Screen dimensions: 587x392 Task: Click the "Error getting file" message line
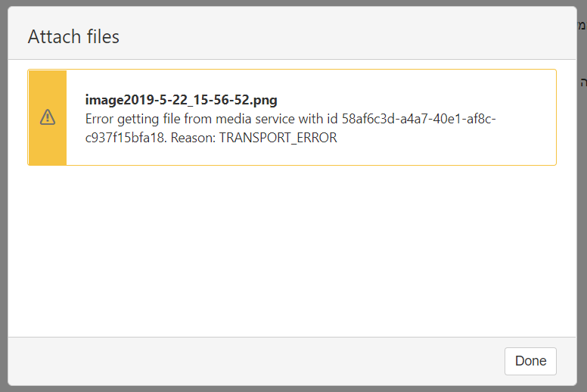290,119
